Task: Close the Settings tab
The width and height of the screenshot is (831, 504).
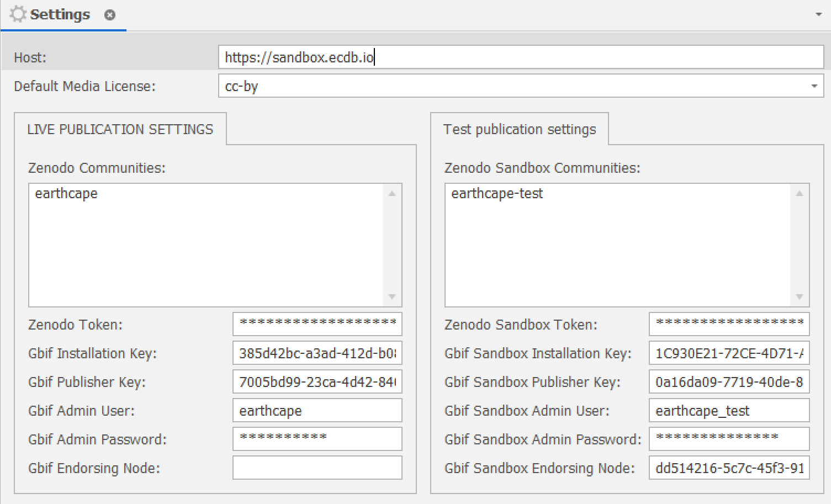Action: 110,15
